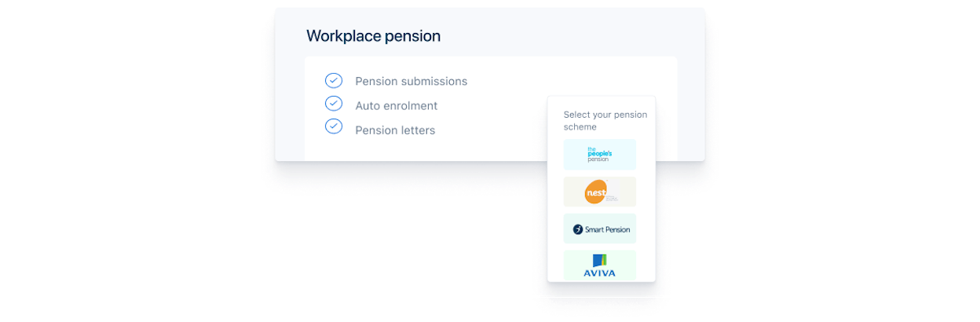Click the Aviva yellow-blue-green emblem

tap(599, 261)
